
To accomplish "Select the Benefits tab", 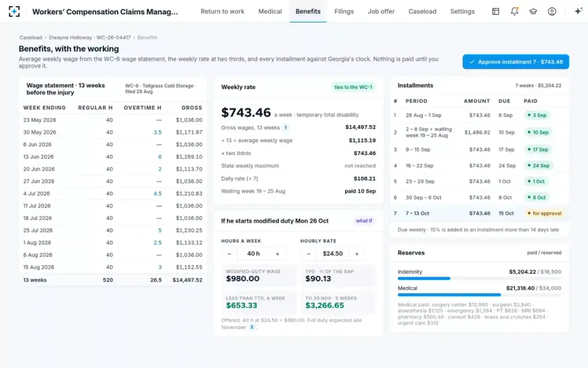I will pos(308,11).
